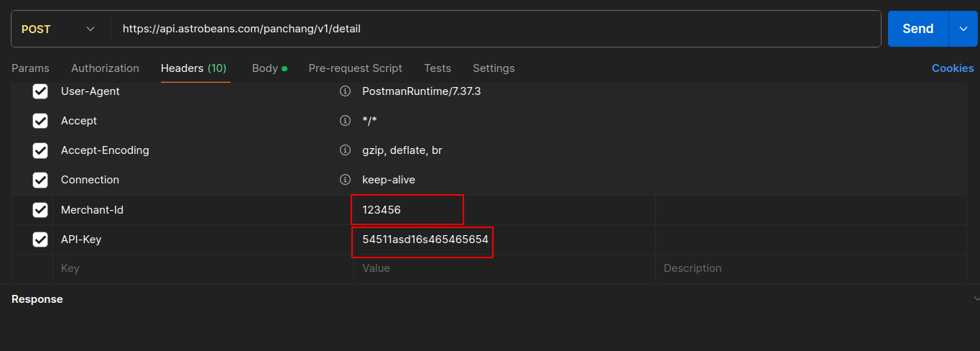
Task: Open the POST method dropdown
Action: click(59, 29)
